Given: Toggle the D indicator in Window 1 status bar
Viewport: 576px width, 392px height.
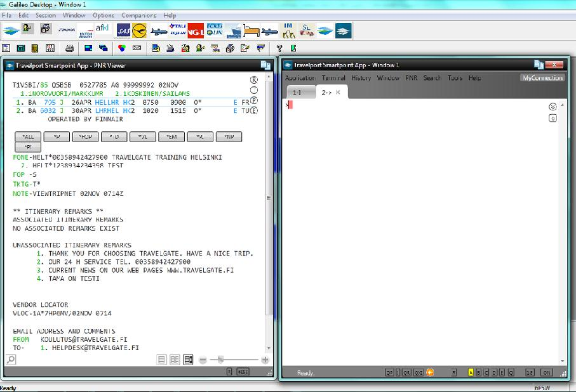Looking at the screenshot, I should [494, 372].
